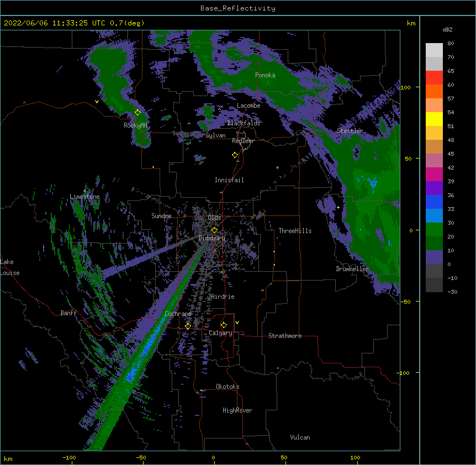Select the -50 tick on the right axis
Image resolution: width=476 pixels, height=465 pixels.
click(405, 302)
